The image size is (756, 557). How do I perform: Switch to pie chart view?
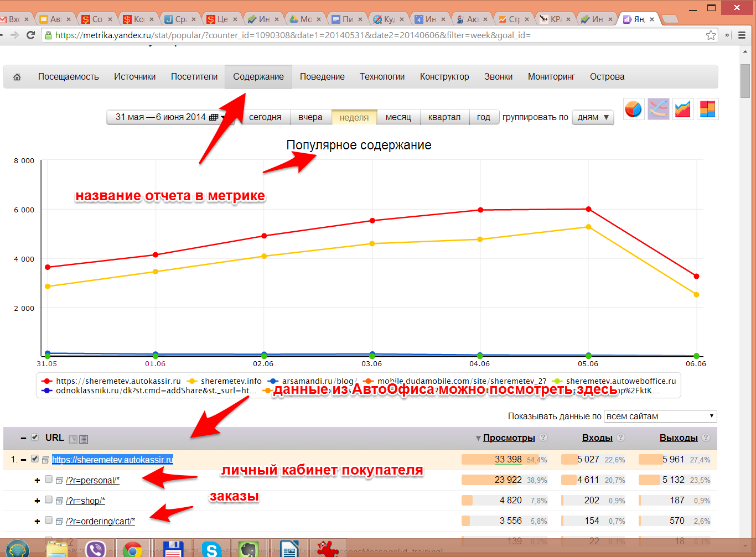click(634, 109)
